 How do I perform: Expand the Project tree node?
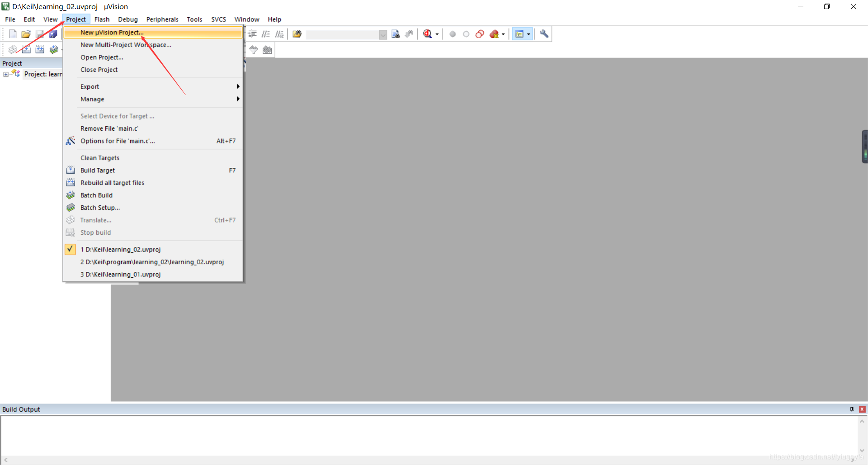pyautogui.click(x=6, y=74)
